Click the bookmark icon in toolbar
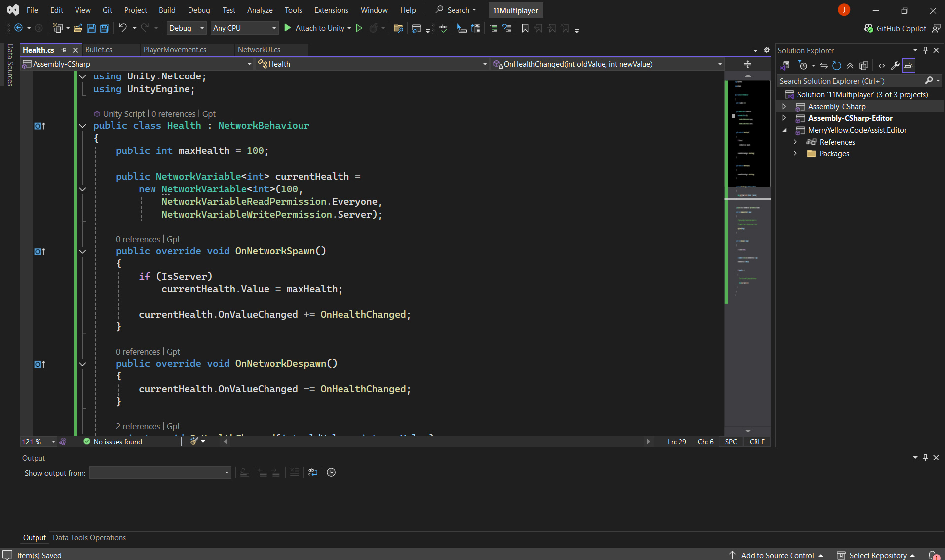The image size is (945, 560). (525, 28)
